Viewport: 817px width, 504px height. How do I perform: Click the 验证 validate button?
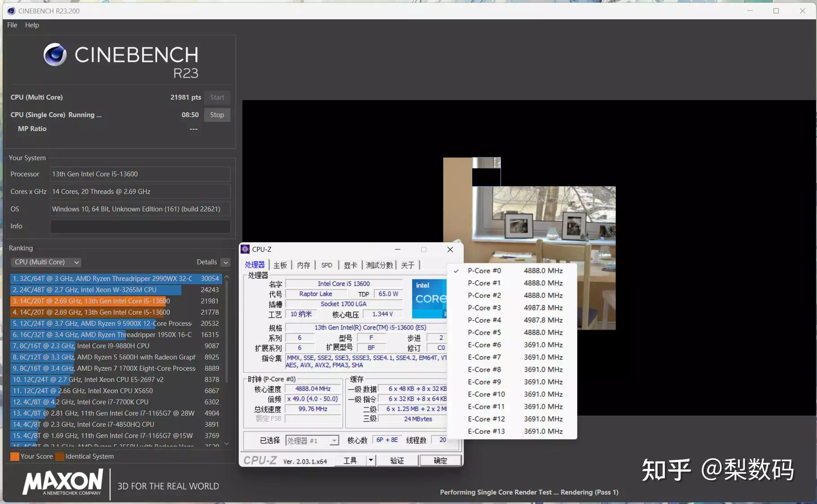tap(398, 460)
